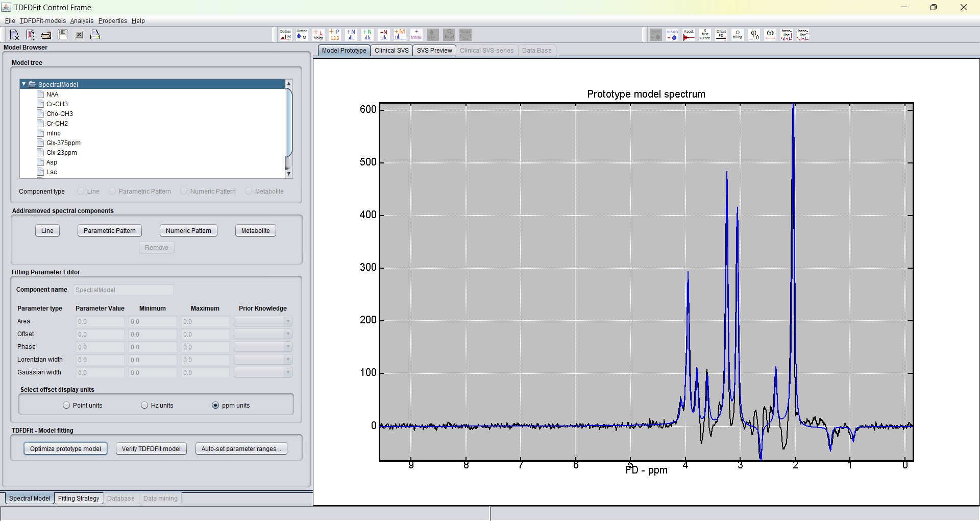980x521 pixels.
Task: Select the Hz units radio button
Action: coord(144,405)
